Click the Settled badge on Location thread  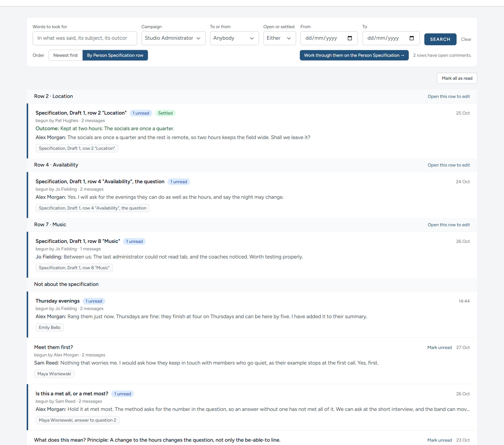[165, 113]
